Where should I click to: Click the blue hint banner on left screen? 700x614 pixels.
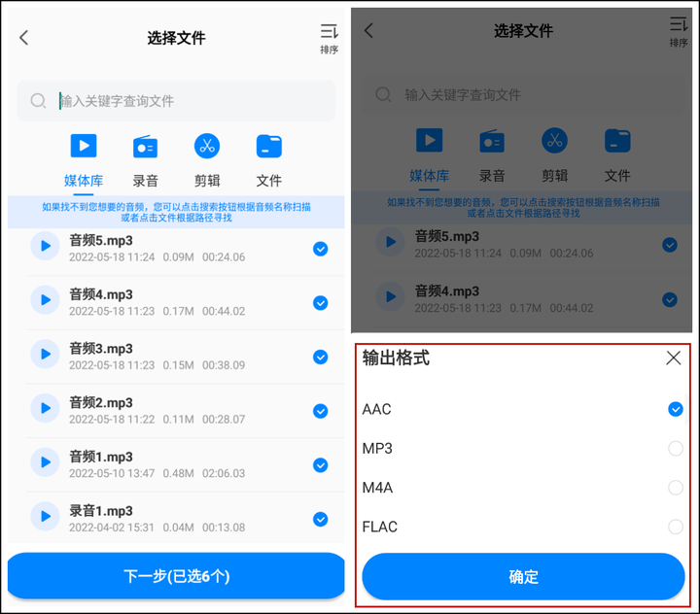[176, 212]
